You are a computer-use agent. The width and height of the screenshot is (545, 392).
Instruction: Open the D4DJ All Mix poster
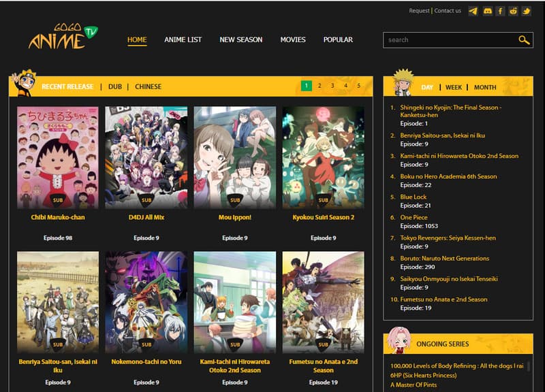click(146, 158)
